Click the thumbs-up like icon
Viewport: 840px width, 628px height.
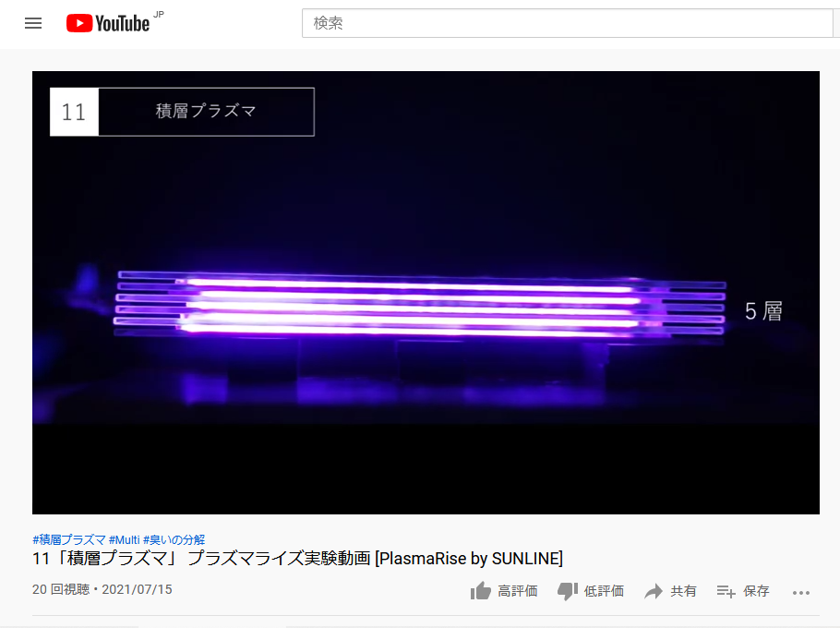coord(481,591)
